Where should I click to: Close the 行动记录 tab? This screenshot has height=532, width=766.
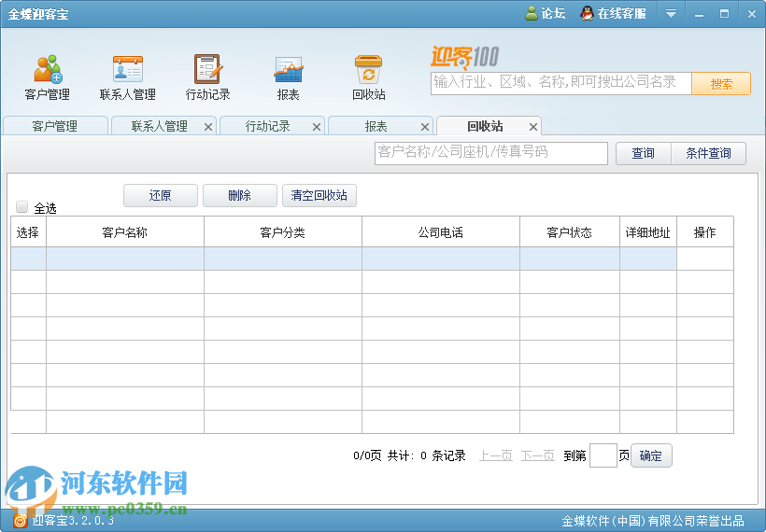(x=317, y=127)
